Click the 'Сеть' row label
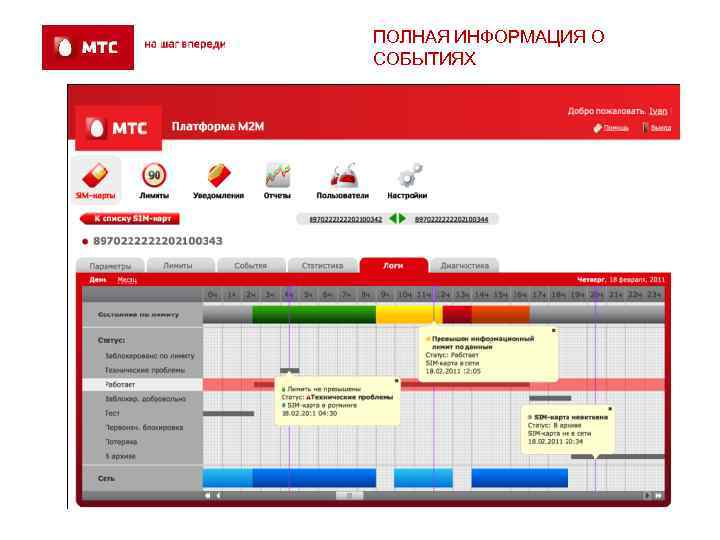This screenshot has width=720, height=540. 106,478
